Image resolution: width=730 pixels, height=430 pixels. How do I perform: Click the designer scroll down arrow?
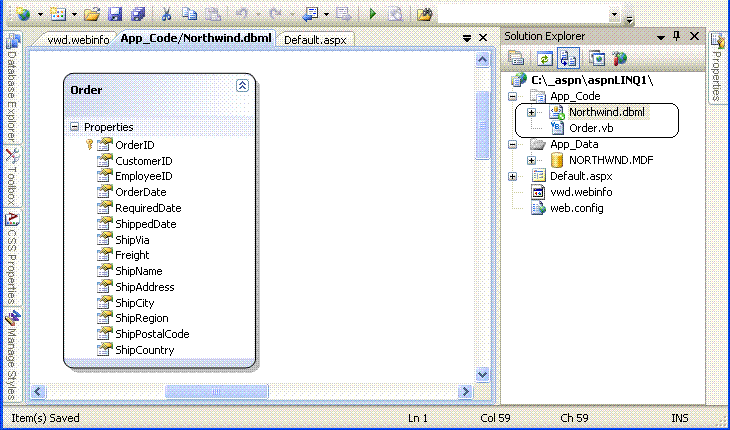(x=482, y=374)
